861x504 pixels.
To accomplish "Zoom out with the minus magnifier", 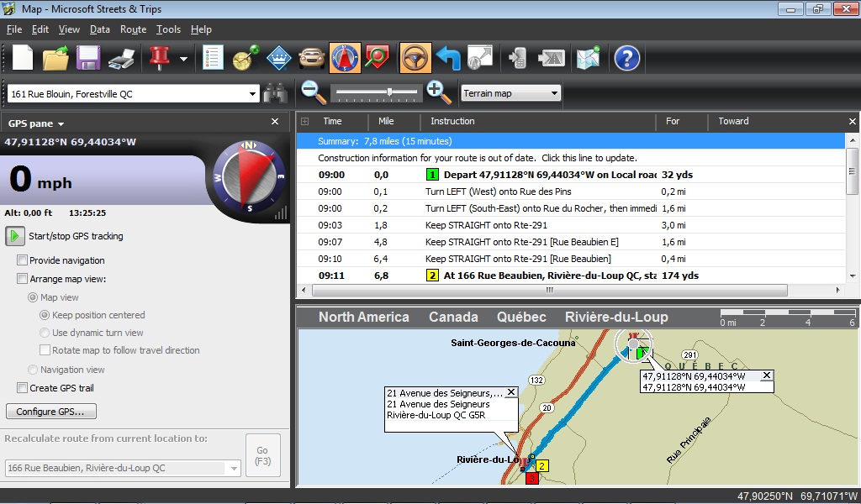I will [x=314, y=92].
